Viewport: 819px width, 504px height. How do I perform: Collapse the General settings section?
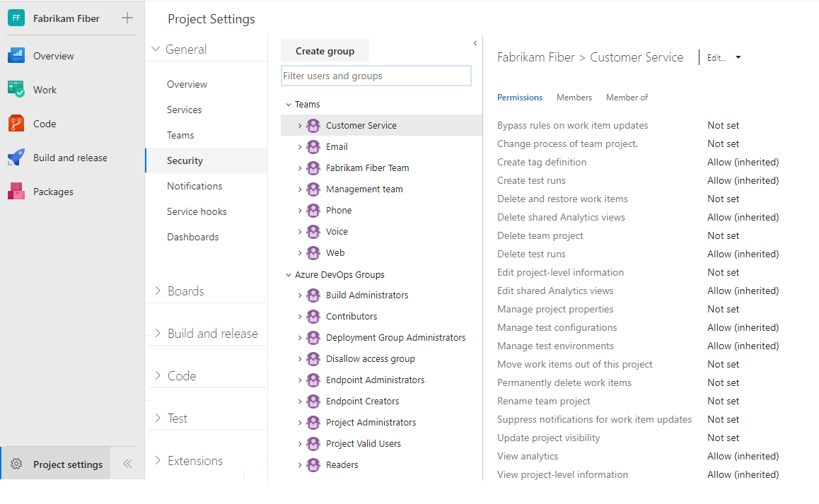[x=156, y=49]
